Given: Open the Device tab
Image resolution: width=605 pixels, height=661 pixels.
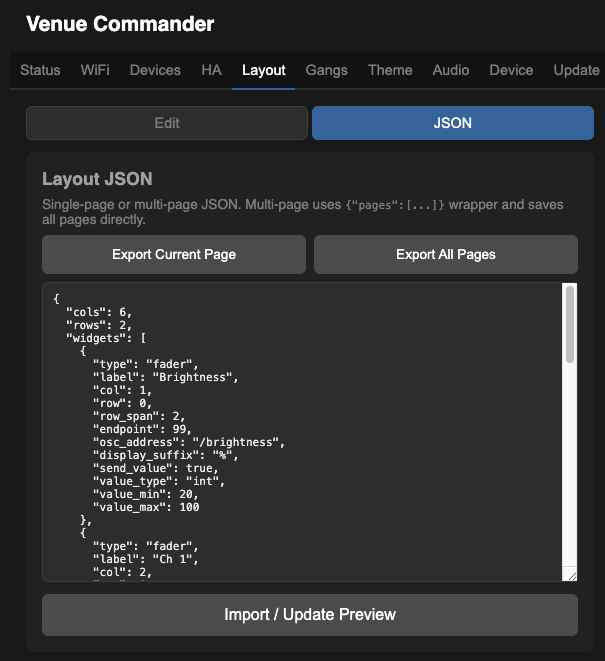Looking at the screenshot, I should click(511, 70).
